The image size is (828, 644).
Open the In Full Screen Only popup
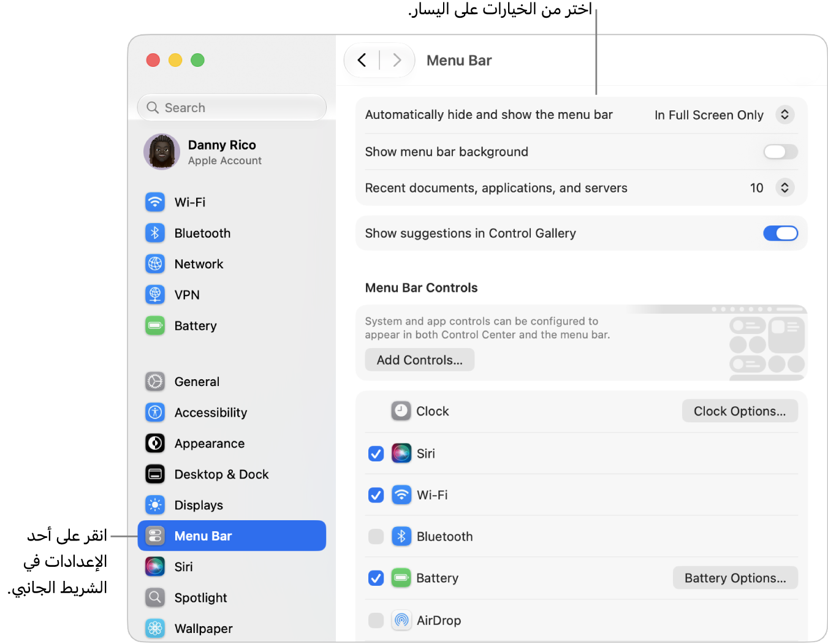724,115
